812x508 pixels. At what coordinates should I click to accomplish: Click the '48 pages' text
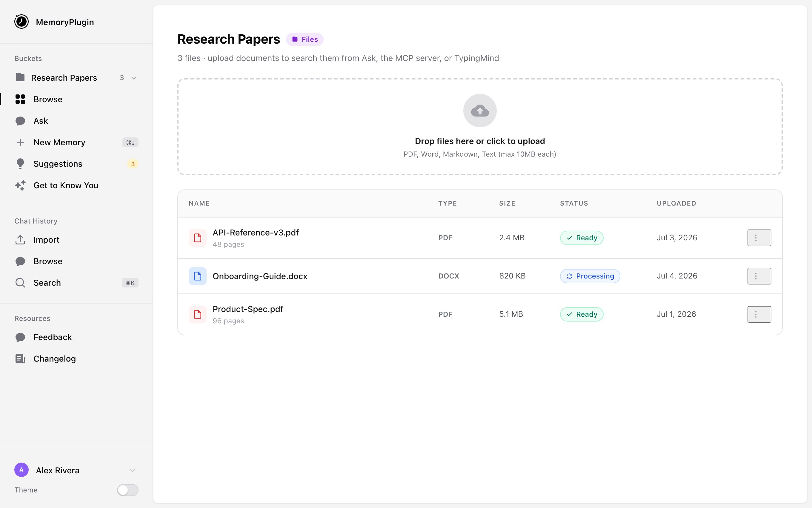click(x=228, y=245)
